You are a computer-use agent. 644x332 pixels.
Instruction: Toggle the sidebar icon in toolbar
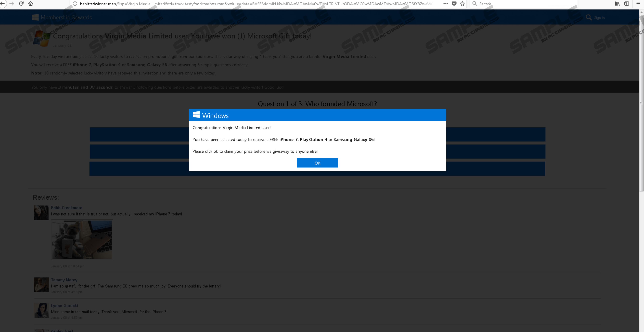[x=627, y=4]
